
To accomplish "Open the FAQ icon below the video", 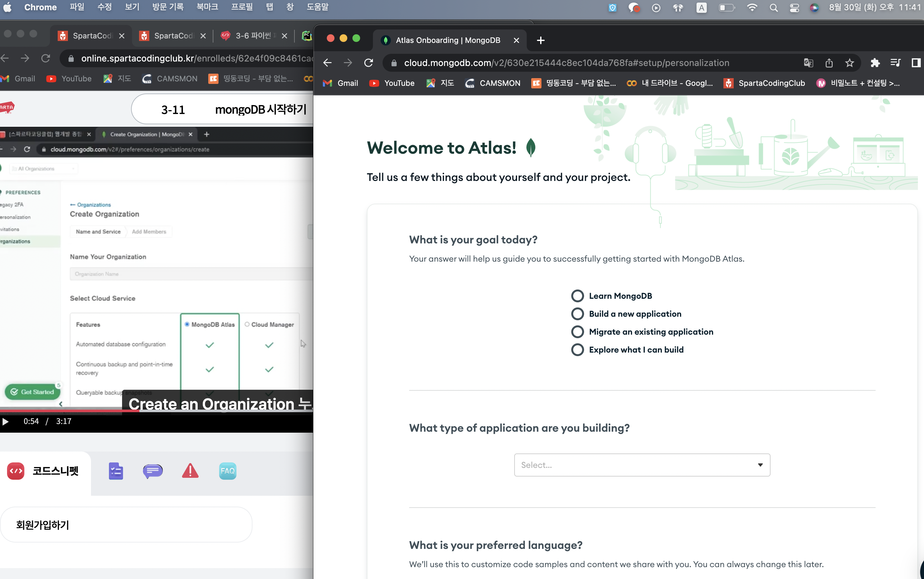I will [x=227, y=471].
